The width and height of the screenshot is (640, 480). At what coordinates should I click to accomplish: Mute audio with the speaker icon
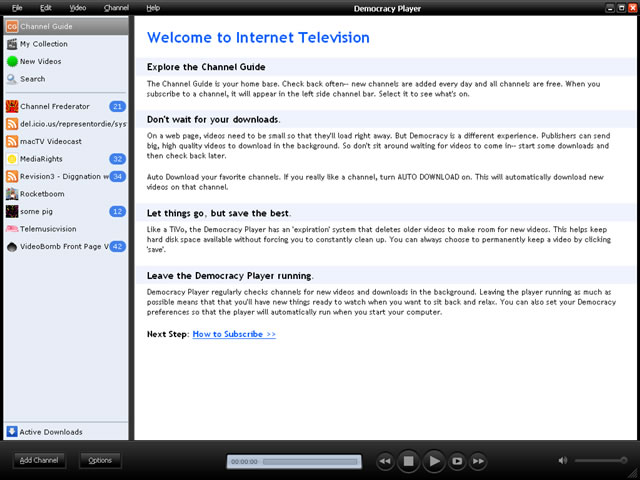(563, 460)
